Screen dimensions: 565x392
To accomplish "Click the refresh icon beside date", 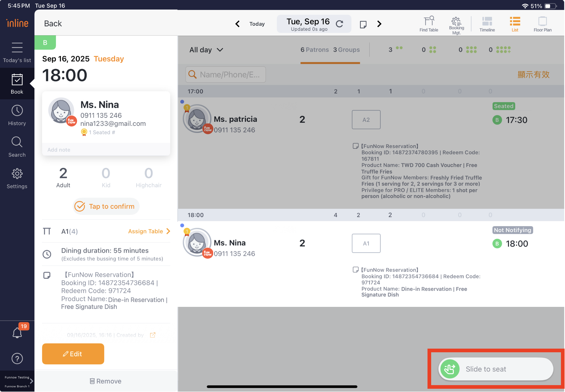I will pyautogui.click(x=339, y=24).
